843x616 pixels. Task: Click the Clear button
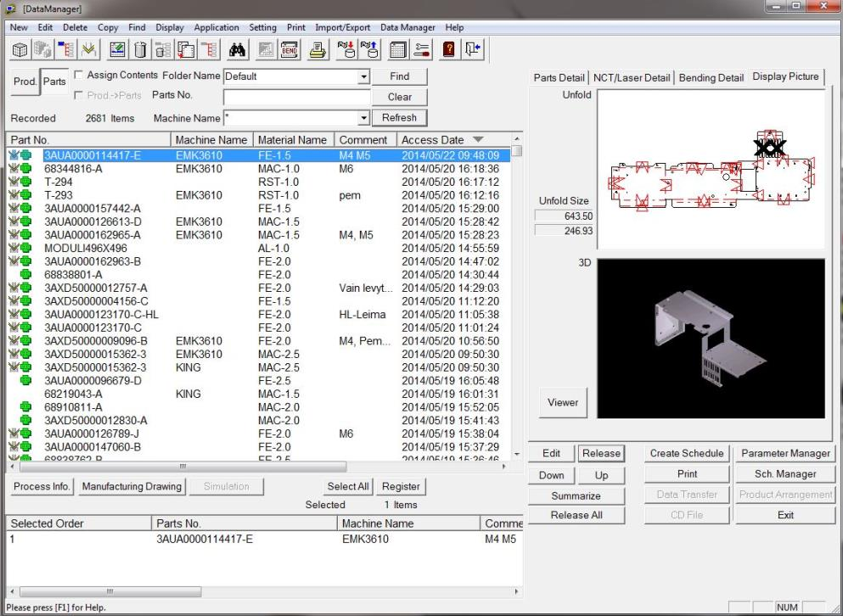(400, 97)
